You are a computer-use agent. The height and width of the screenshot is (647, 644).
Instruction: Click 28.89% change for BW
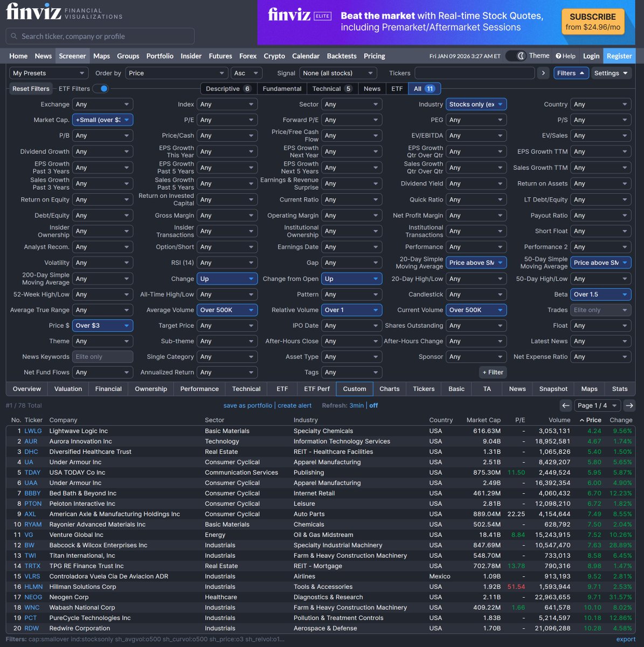click(620, 545)
